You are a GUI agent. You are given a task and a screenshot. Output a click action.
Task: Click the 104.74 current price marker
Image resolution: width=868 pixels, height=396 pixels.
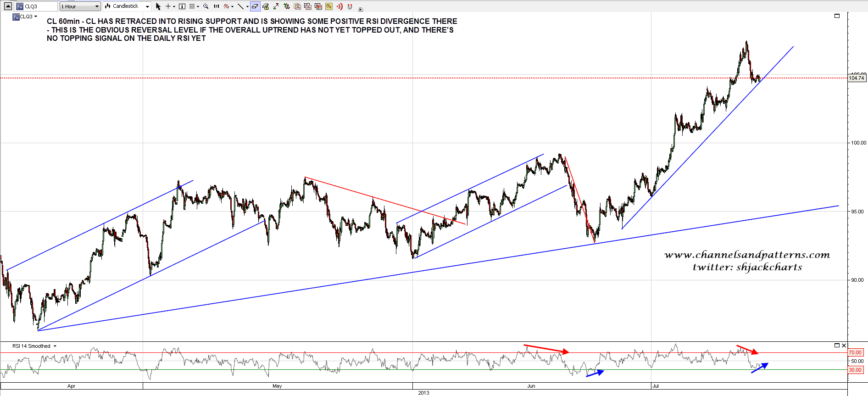(x=857, y=78)
